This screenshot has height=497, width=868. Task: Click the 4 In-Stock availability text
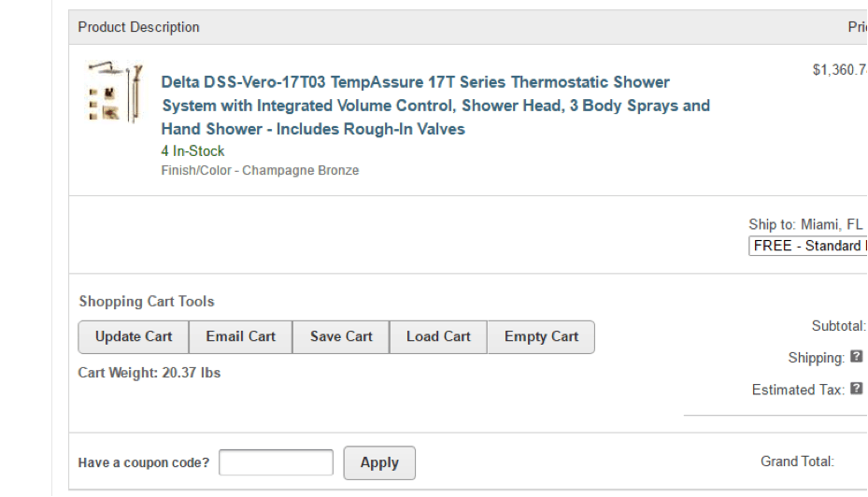192,151
